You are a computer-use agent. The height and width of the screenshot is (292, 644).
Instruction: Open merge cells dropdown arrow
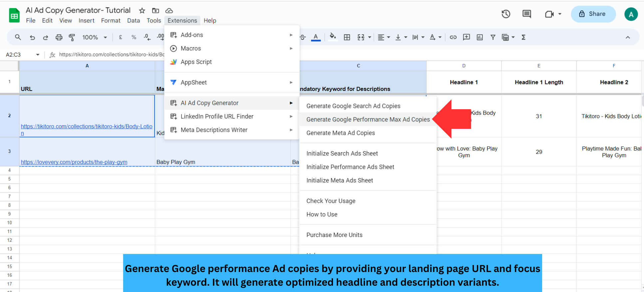pyautogui.click(x=370, y=37)
